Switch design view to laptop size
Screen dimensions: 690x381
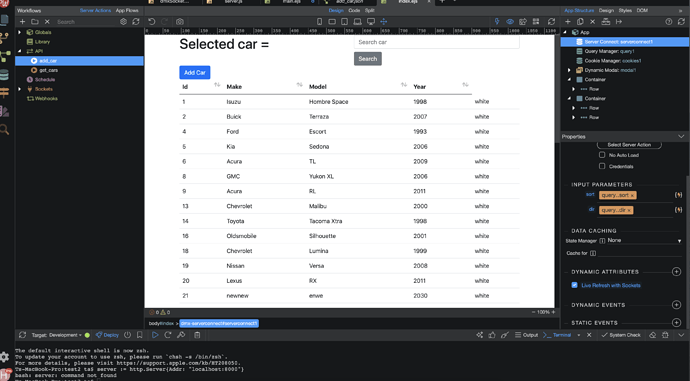(358, 22)
